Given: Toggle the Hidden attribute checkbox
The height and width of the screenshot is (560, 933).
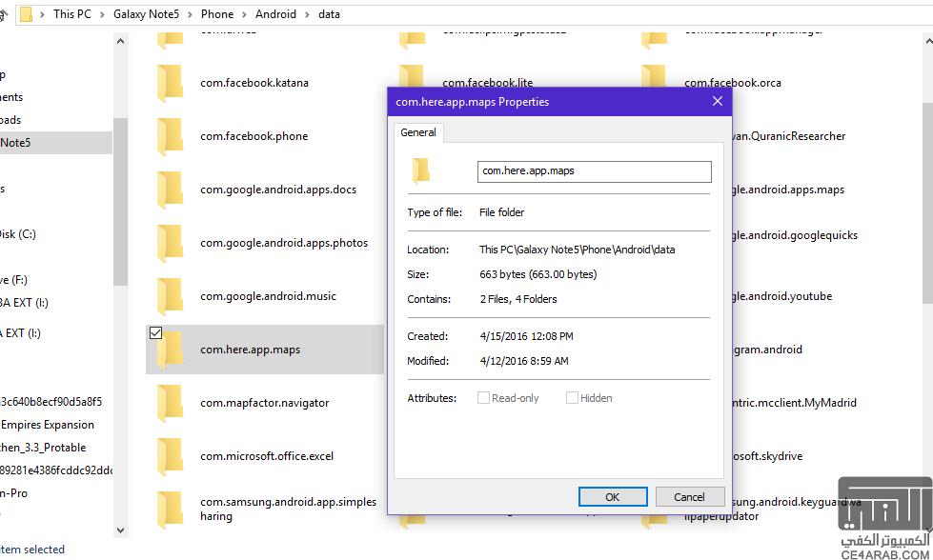Looking at the screenshot, I should (572, 398).
